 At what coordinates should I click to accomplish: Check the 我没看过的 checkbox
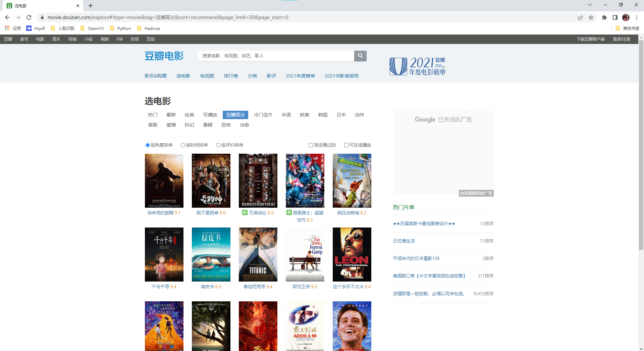point(311,145)
